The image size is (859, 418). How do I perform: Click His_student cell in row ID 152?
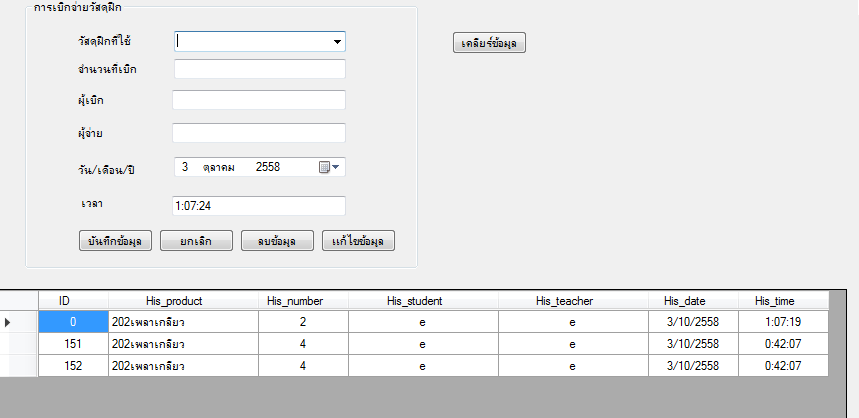[x=423, y=365]
